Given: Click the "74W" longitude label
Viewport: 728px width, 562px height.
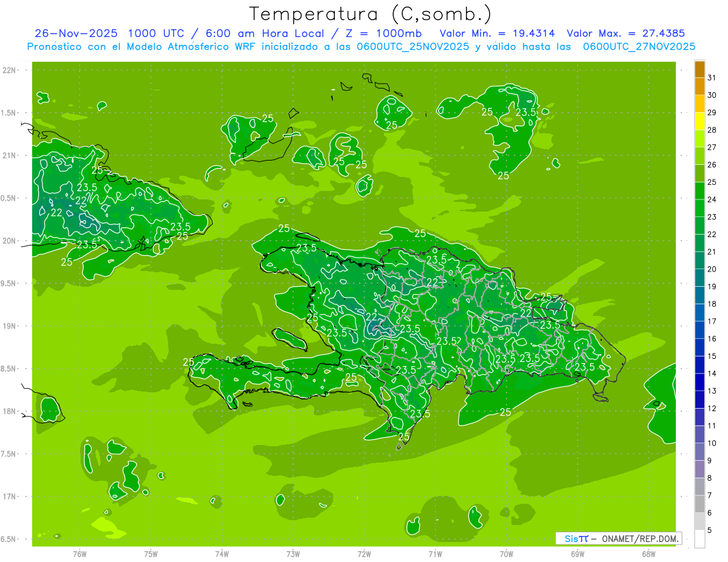Looking at the screenshot, I should (222, 554).
